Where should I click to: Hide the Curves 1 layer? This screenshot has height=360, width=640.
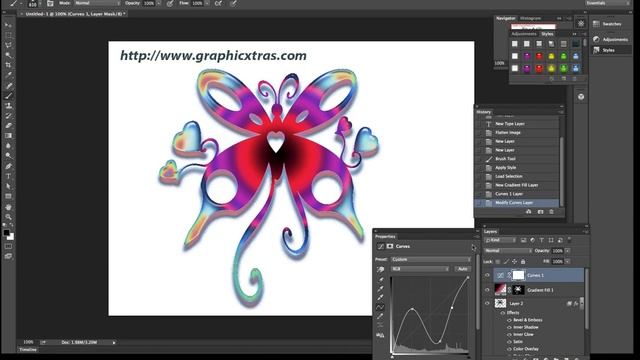(x=487, y=276)
